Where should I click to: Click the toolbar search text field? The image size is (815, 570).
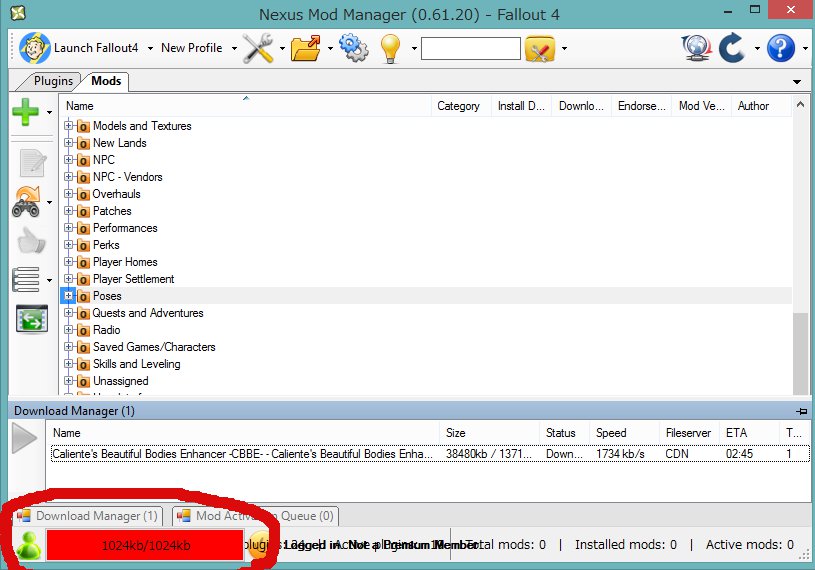(x=470, y=48)
